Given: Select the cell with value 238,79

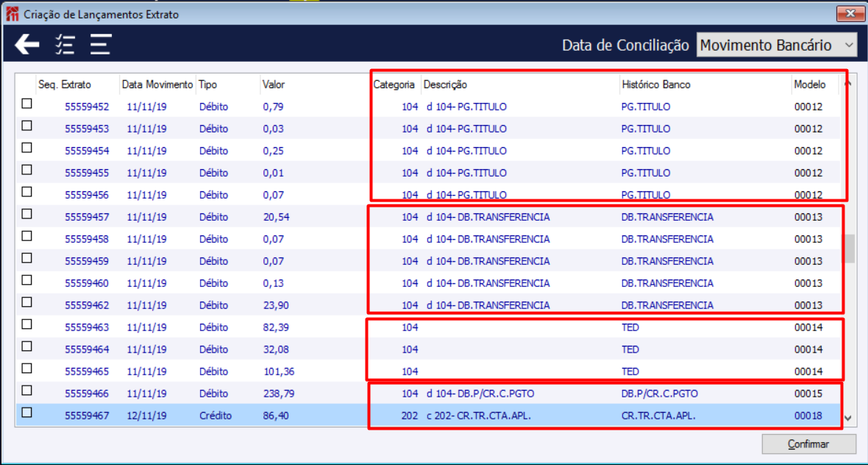Looking at the screenshot, I should [279, 394].
